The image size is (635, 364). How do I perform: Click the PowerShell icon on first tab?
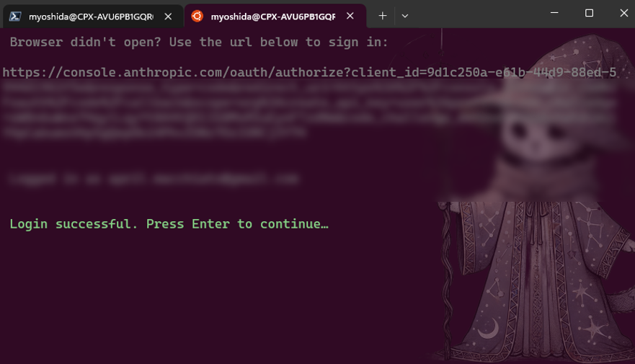[15, 17]
